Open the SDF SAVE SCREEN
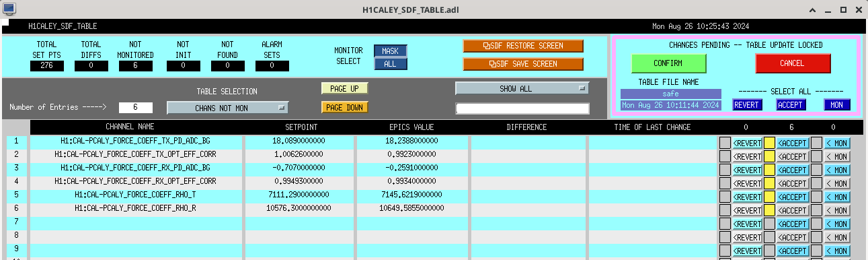Viewport: 868px width, 260px height. pos(523,64)
